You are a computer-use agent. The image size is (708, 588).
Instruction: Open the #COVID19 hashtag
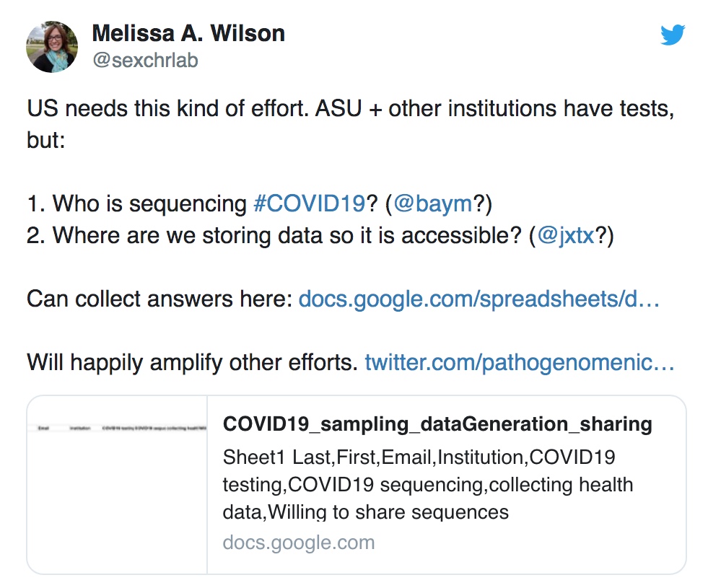pyautogui.click(x=309, y=204)
